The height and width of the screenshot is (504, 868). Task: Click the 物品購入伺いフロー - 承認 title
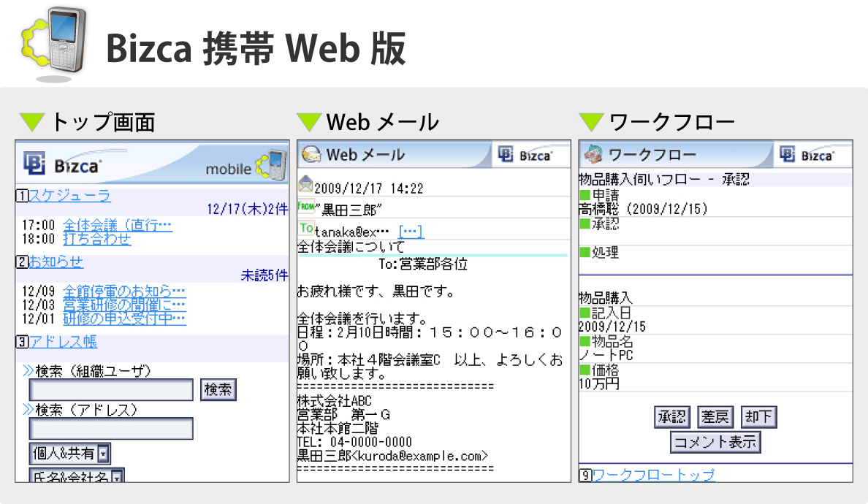pos(664,179)
